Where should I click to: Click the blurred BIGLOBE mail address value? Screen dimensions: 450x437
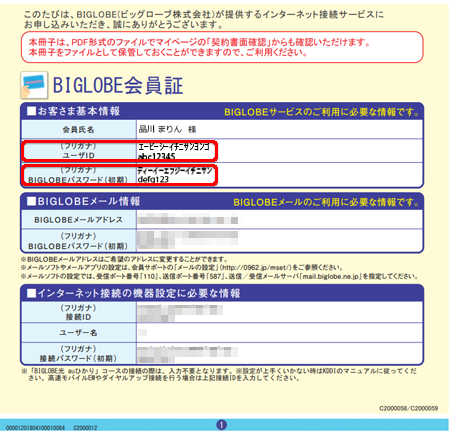(x=188, y=220)
